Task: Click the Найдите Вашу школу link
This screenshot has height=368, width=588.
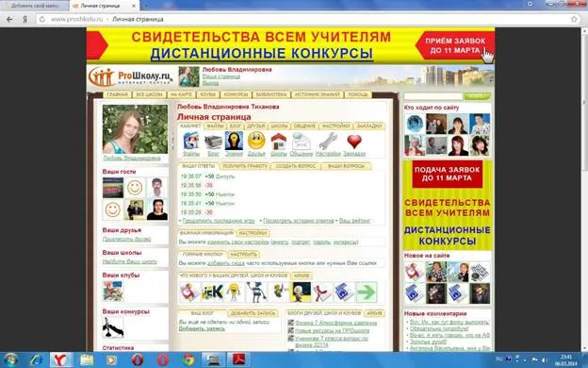Action: [x=130, y=261]
